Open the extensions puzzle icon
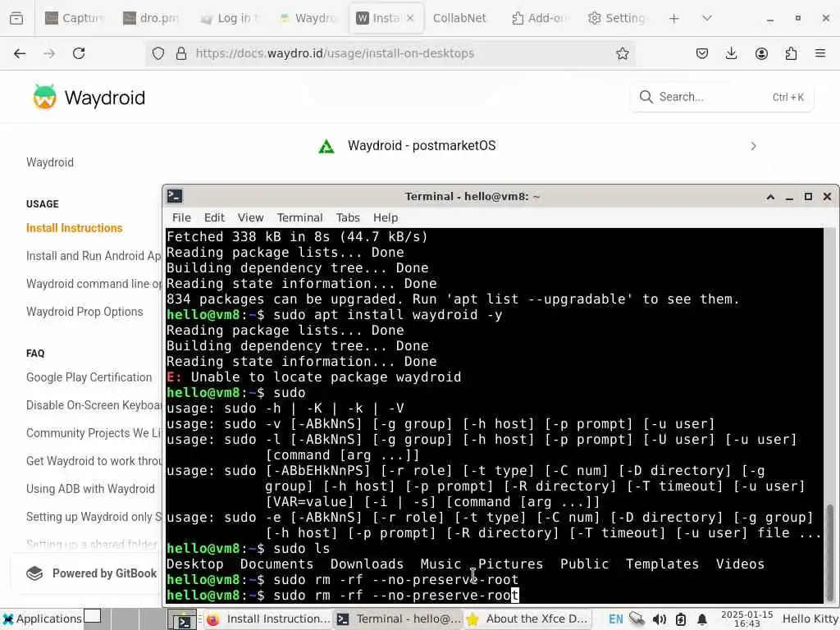Screen dimensions: 840x630 791,53
